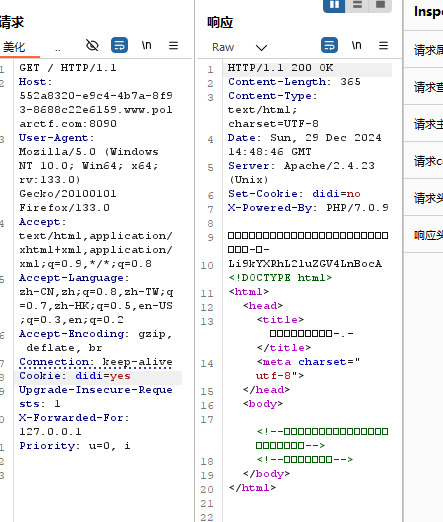Open the first Inspector section below Inspector heading
This screenshot has height=522, width=443.
coord(424,49)
